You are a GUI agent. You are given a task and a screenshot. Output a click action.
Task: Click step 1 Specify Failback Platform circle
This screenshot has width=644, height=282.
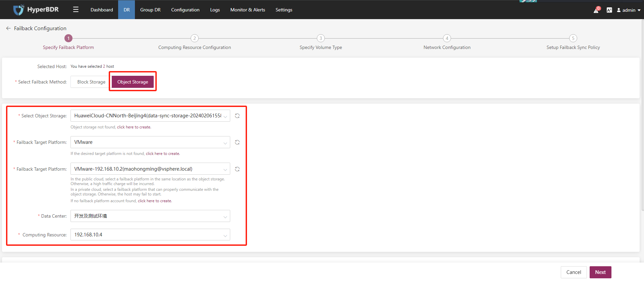point(68,38)
